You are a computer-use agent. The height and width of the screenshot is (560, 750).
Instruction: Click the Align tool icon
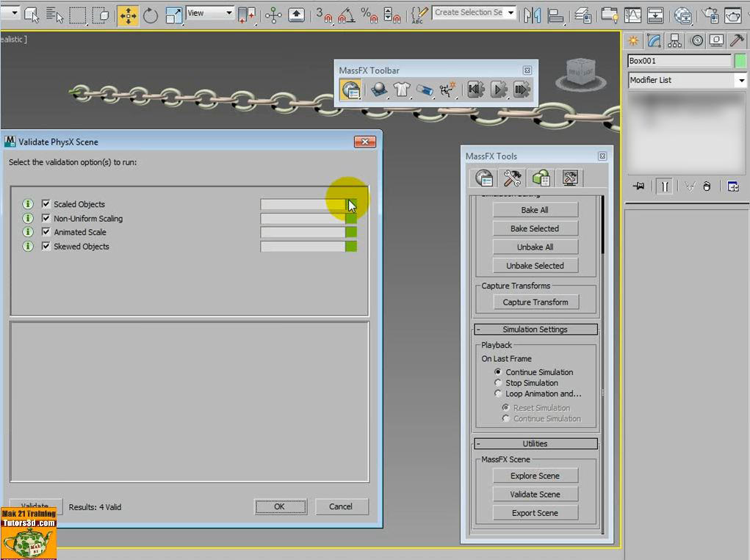point(555,15)
